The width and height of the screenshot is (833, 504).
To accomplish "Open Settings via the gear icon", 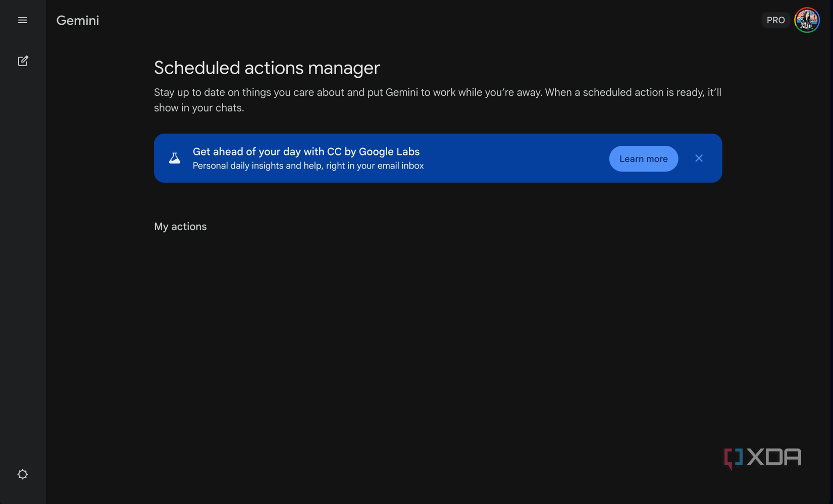I will [22, 474].
